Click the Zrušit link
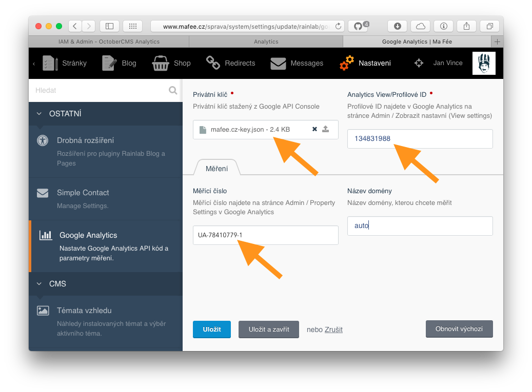The image size is (532, 392). tap(333, 329)
